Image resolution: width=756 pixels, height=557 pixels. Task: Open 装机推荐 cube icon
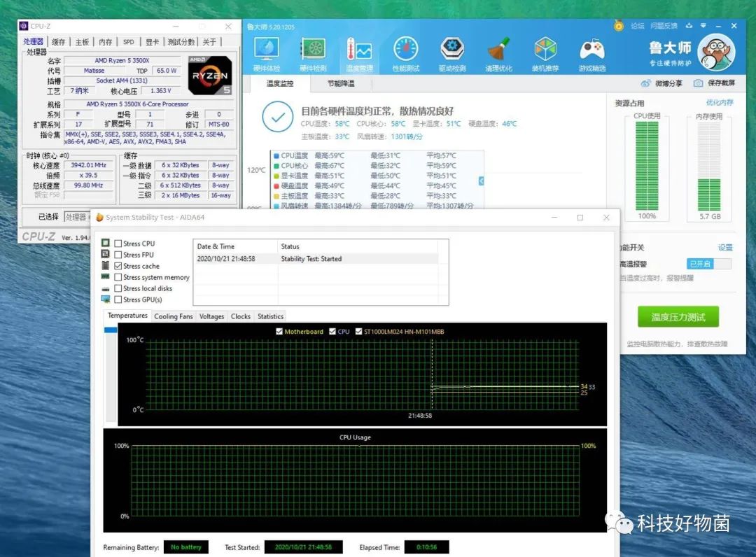click(545, 54)
